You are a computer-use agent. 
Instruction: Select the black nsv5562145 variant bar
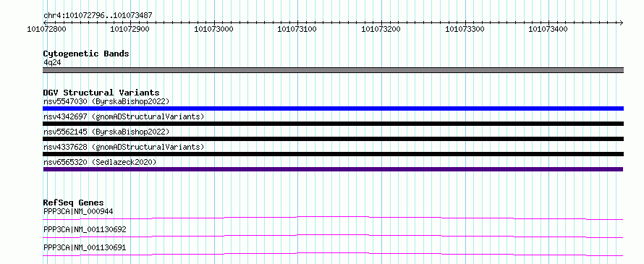pos(333,139)
